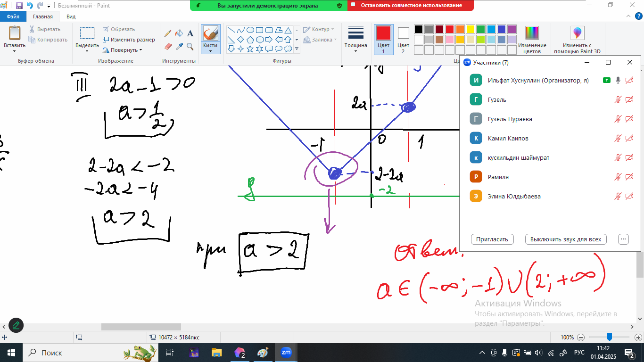Select the Eraser tool
The width and height of the screenshot is (644, 362).
tap(168, 46)
